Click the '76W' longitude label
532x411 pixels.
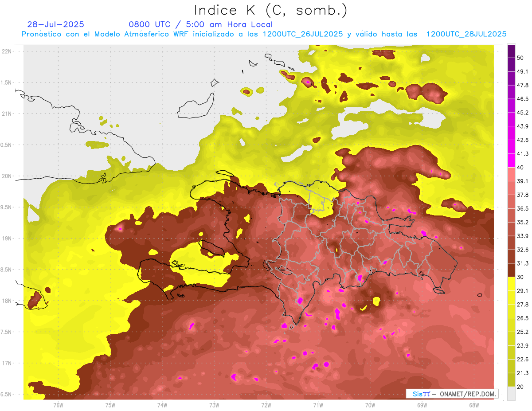pyautogui.click(x=58, y=405)
